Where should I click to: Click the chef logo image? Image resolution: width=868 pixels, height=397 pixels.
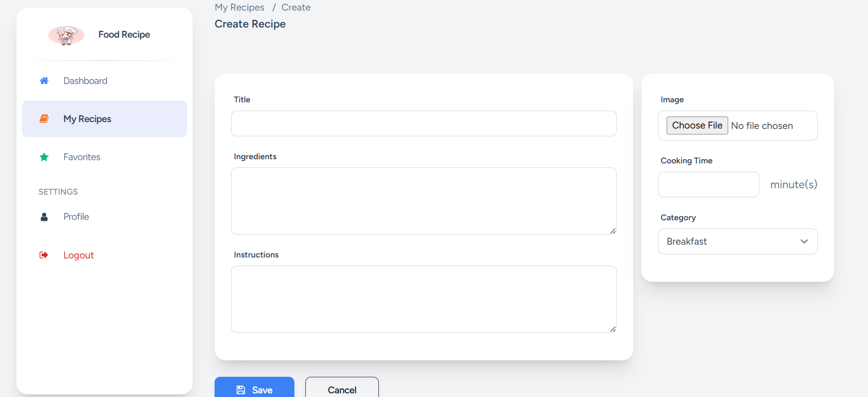pyautogui.click(x=66, y=35)
